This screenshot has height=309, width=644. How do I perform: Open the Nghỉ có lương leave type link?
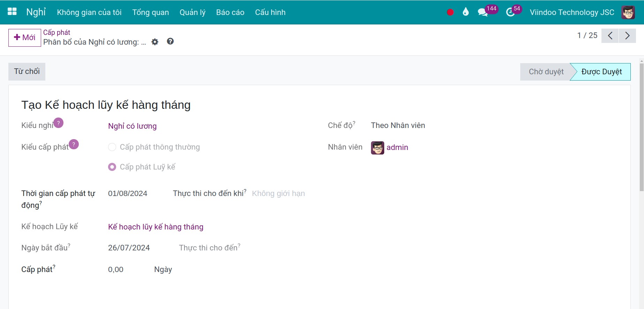(132, 126)
